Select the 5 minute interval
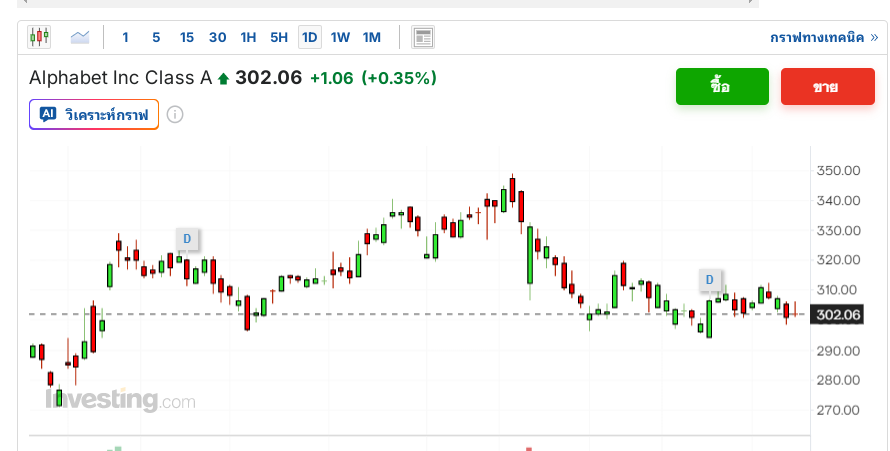 (x=156, y=37)
